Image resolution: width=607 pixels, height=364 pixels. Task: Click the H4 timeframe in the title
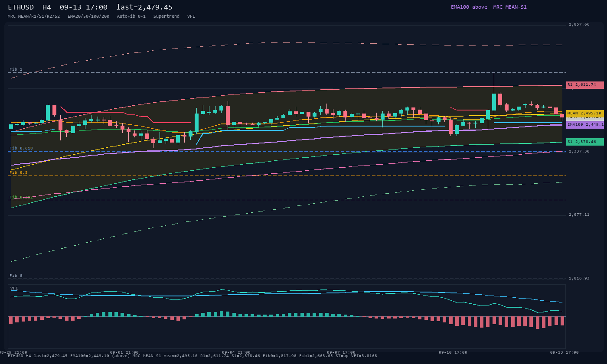pos(46,7)
